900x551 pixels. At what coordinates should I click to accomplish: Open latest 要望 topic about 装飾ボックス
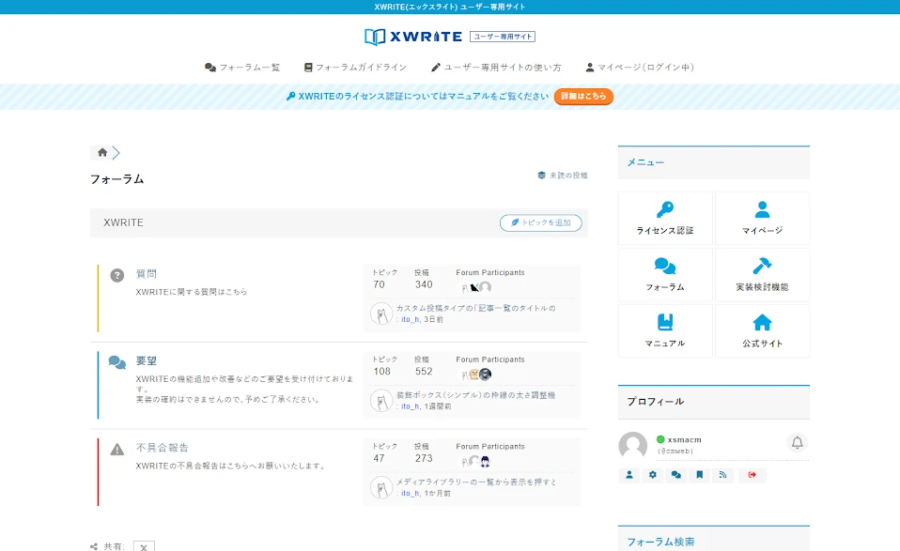point(476,395)
